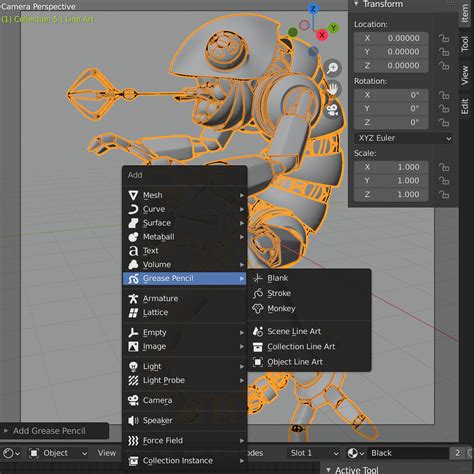Add a Blank grease pencil object
The width and height of the screenshot is (474, 474).
[x=310, y=278]
